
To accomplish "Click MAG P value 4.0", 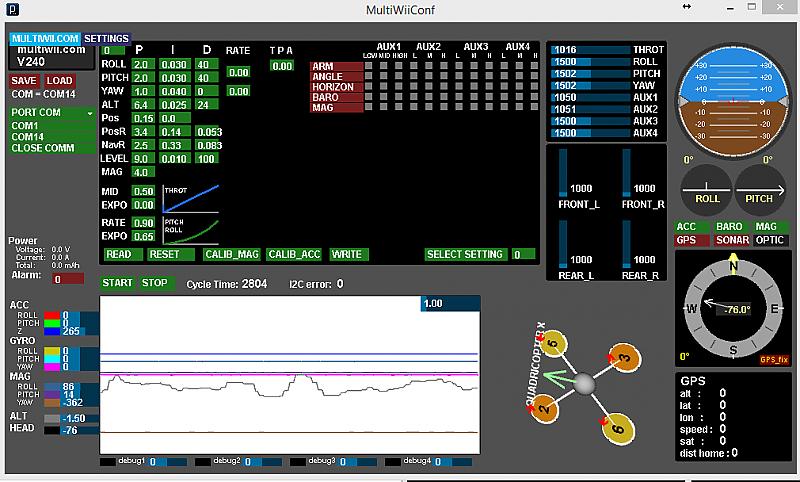I will pos(143,172).
